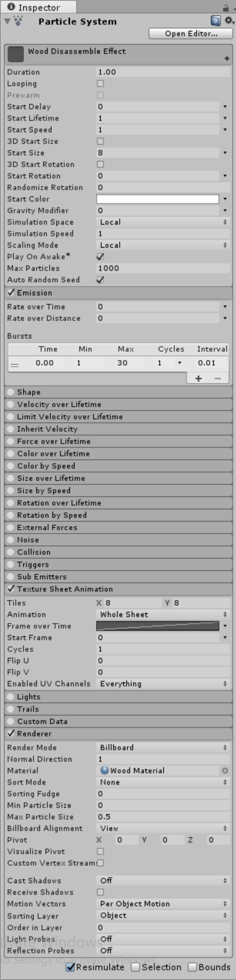
Task: Add a new burst with the plus button
Action: (199, 378)
